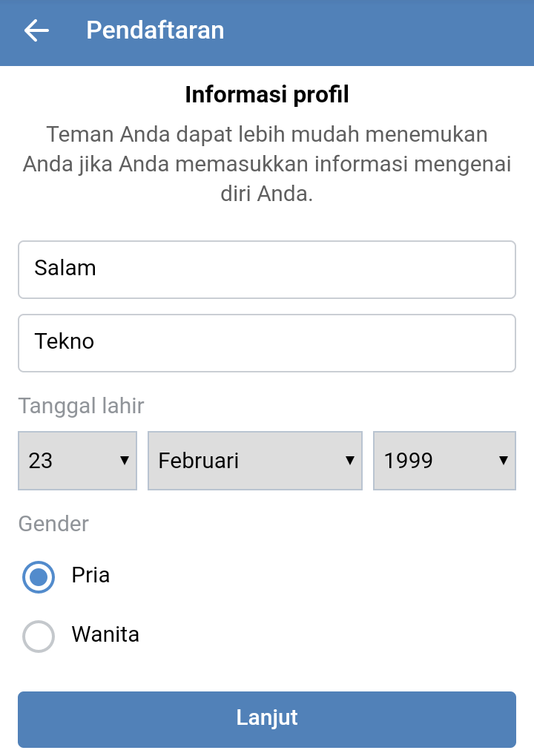
Task: Tap the back arrow in the header
Action: coord(35,30)
